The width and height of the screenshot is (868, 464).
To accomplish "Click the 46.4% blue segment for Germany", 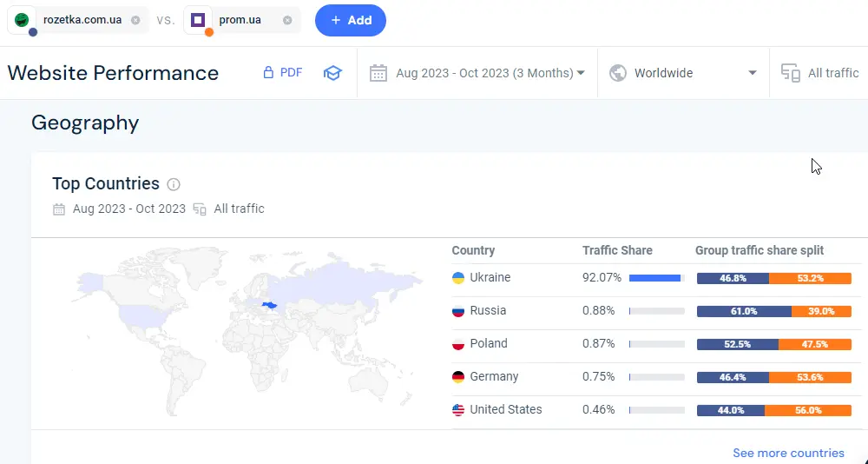I will 733,377.
